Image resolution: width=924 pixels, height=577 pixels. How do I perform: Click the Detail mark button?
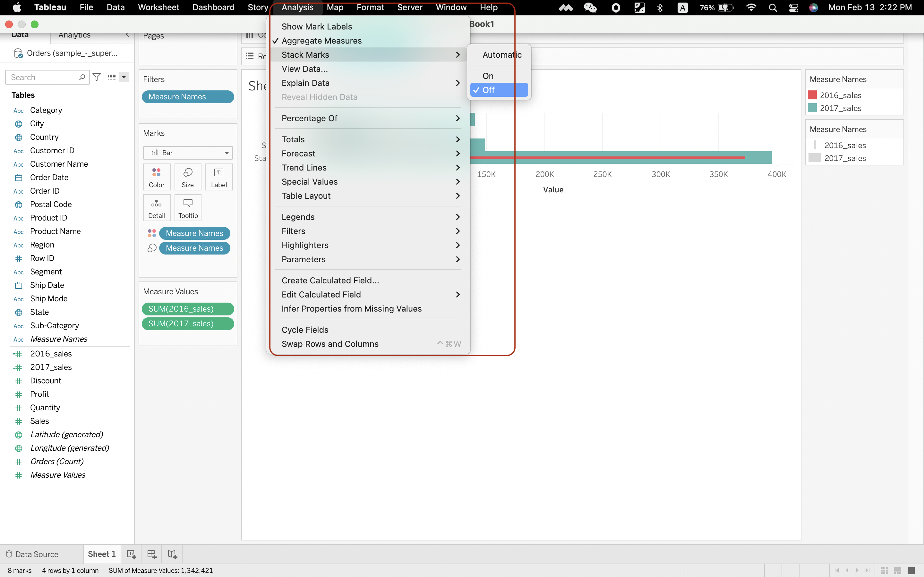coord(157,208)
